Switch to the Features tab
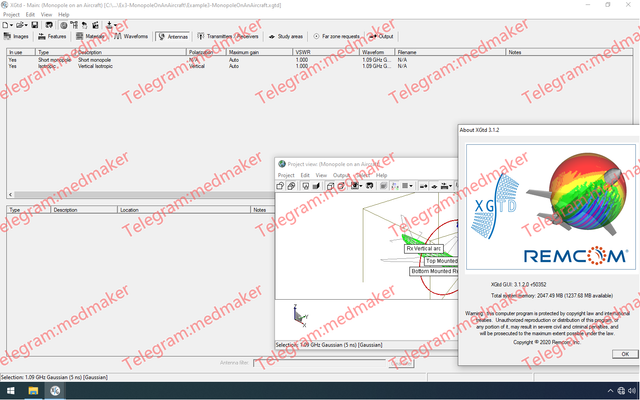This screenshot has width=640, height=400. click(x=52, y=36)
